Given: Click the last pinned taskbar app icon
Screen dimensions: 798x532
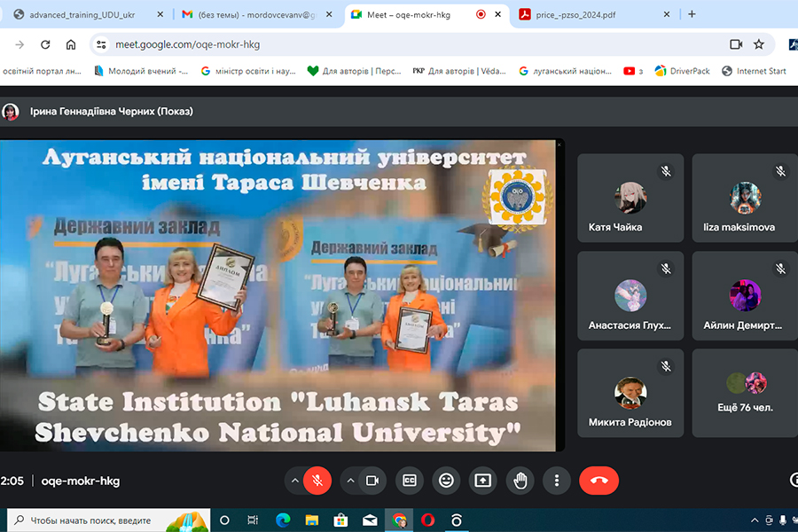Looking at the screenshot, I should (x=457, y=520).
